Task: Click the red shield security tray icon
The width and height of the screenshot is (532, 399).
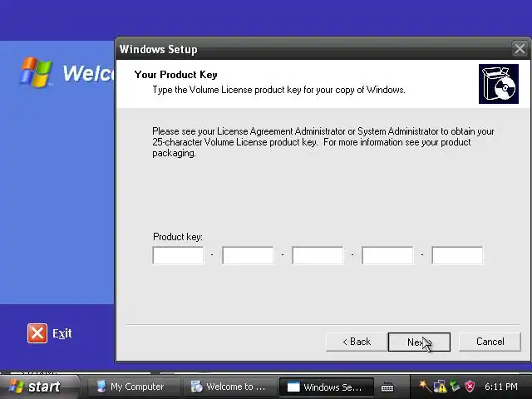Action: (470, 386)
